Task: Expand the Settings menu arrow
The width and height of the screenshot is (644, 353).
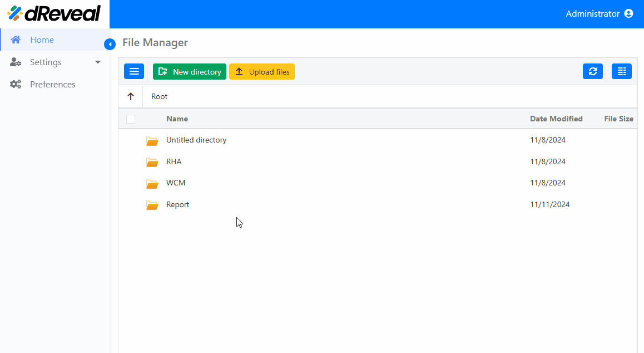Action: coord(98,62)
